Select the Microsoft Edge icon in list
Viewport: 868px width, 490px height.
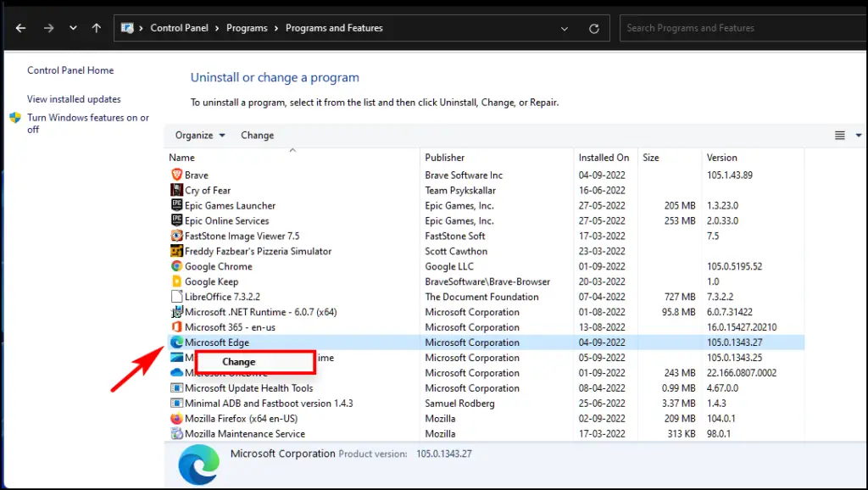point(176,342)
